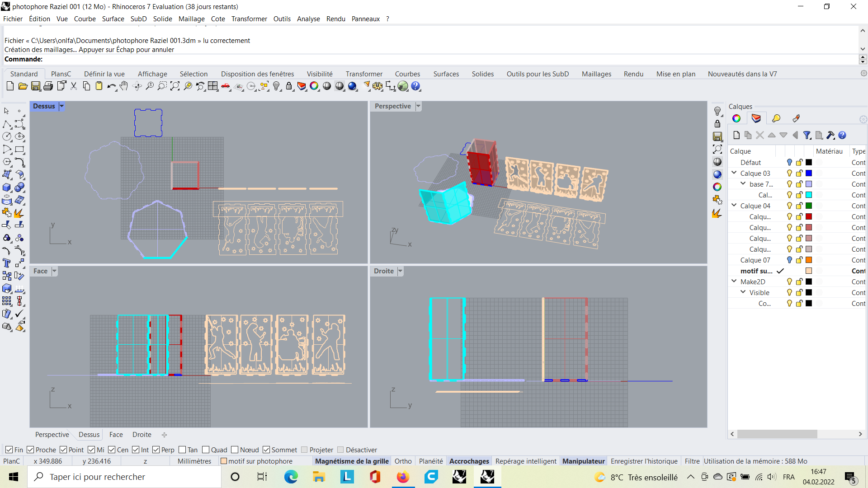The height and width of the screenshot is (488, 868).
Task: Toggle Ortho in the status bar
Action: [x=403, y=461]
